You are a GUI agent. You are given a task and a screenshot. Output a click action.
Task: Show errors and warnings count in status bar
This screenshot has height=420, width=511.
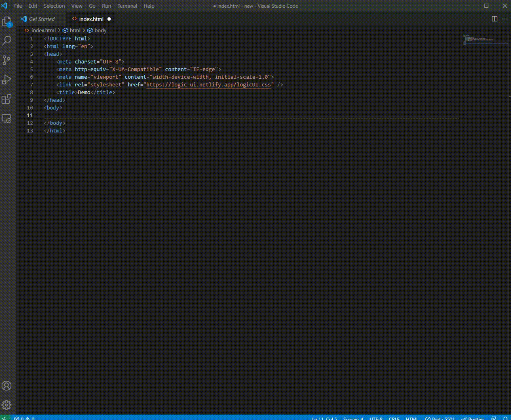tap(24, 418)
